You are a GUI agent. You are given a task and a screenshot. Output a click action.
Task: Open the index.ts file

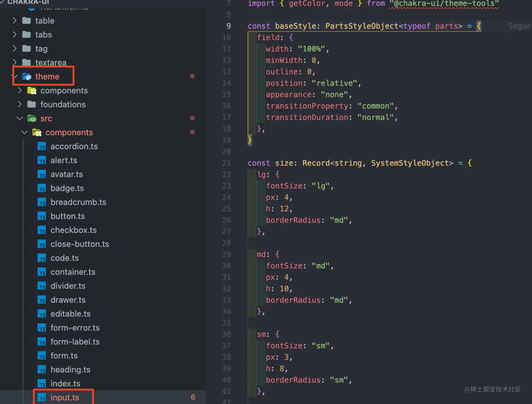(x=65, y=384)
